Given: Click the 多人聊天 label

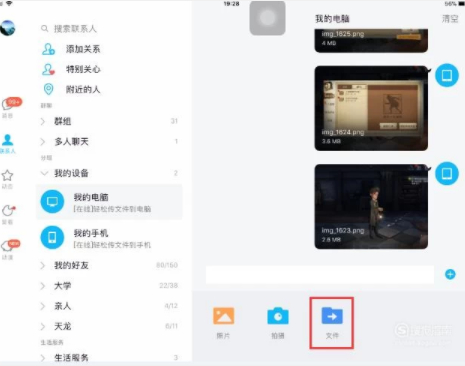Looking at the screenshot, I should pyautogui.click(x=71, y=142).
